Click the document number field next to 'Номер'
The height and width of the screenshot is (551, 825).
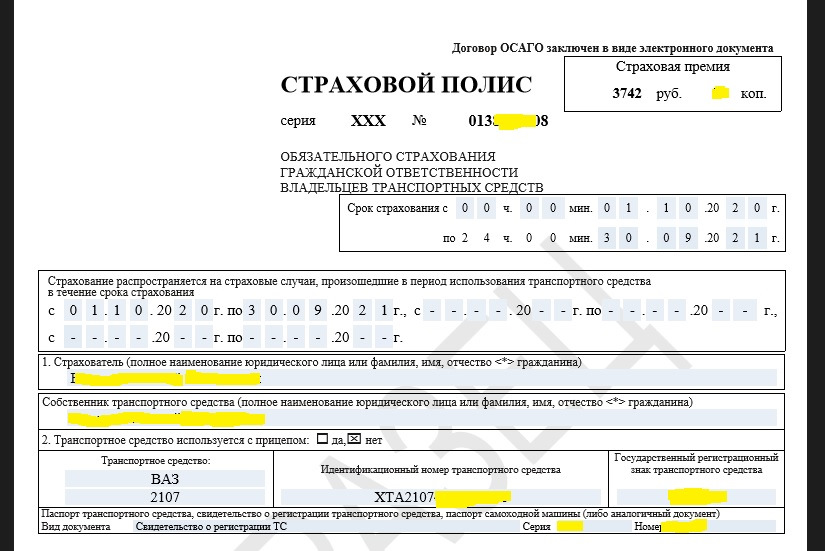[718, 526]
